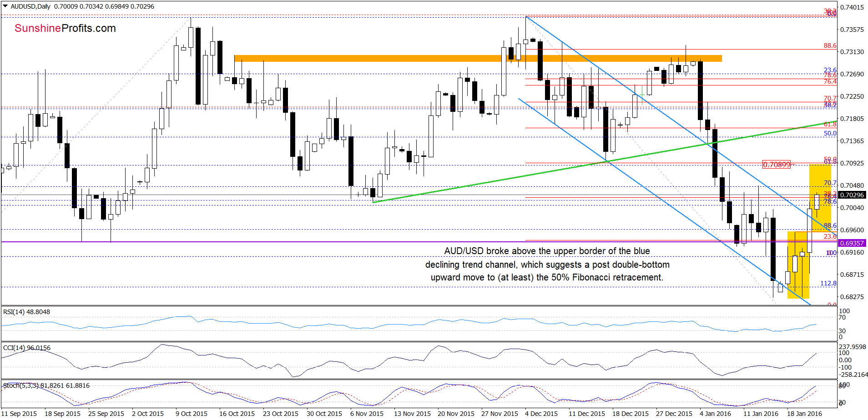The image size is (868, 420).
Task: Click the date label 27 Dec 2015
Action: tap(674, 414)
